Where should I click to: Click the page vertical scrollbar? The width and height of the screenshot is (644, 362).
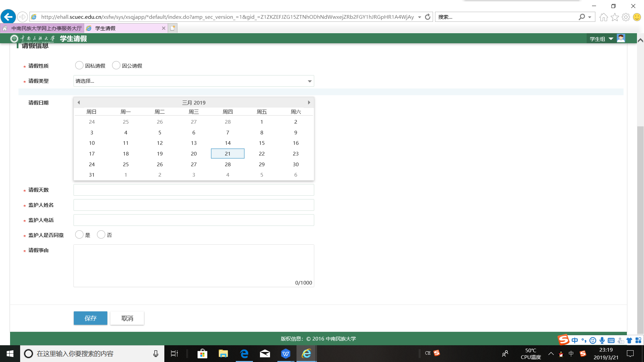pyautogui.click(x=640, y=231)
